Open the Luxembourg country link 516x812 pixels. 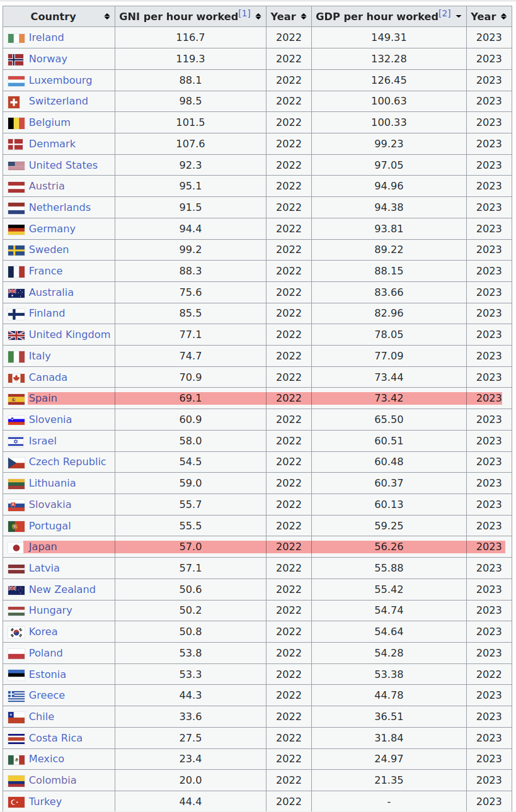click(x=60, y=81)
